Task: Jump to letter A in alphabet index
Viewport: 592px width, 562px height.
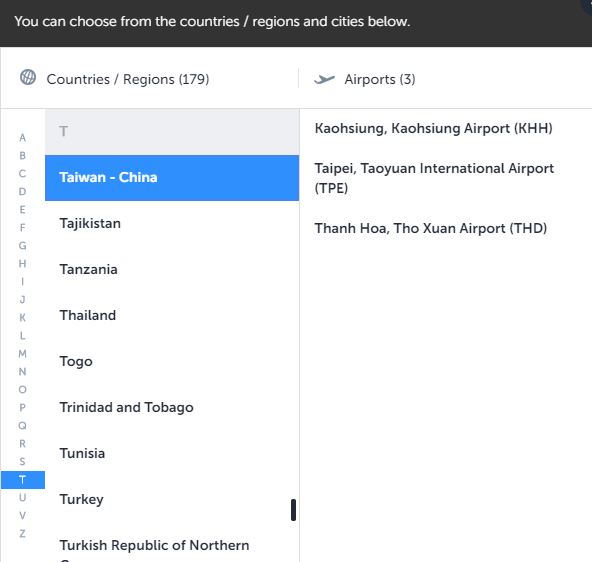Action: coord(22,138)
